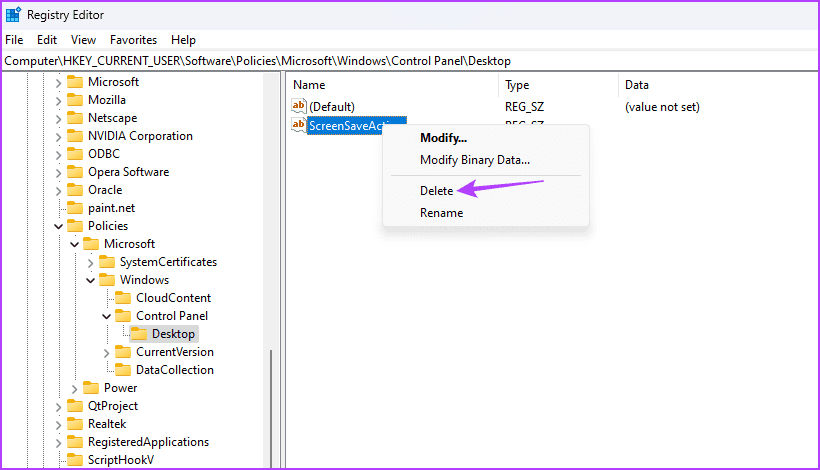Collapse the Windows key
This screenshot has height=470, width=820.
click(x=90, y=280)
